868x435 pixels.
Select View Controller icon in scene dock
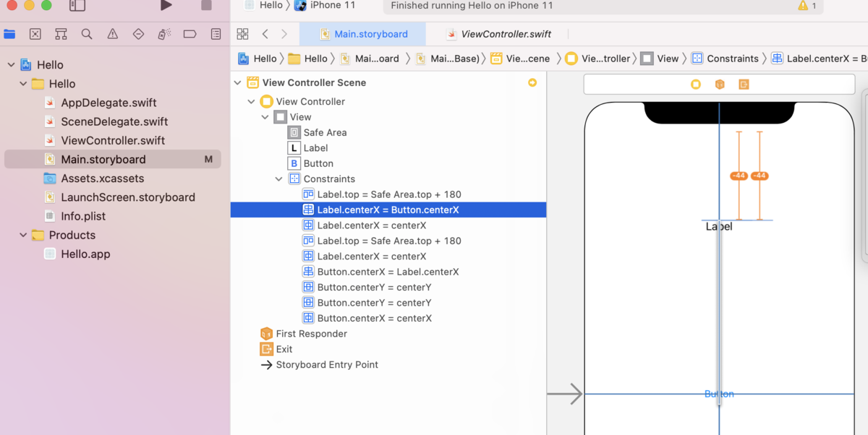(x=696, y=85)
